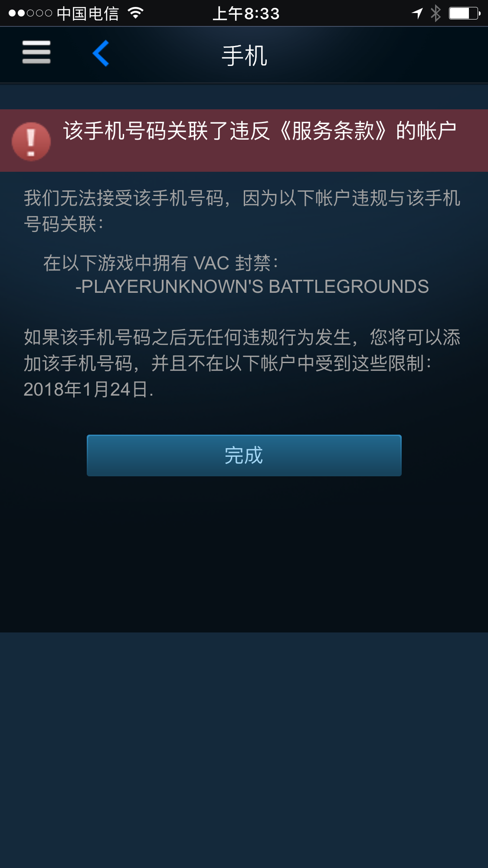The width and height of the screenshot is (488, 868).
Task: Tap the location services arrow icon
Action: (417, 13)
